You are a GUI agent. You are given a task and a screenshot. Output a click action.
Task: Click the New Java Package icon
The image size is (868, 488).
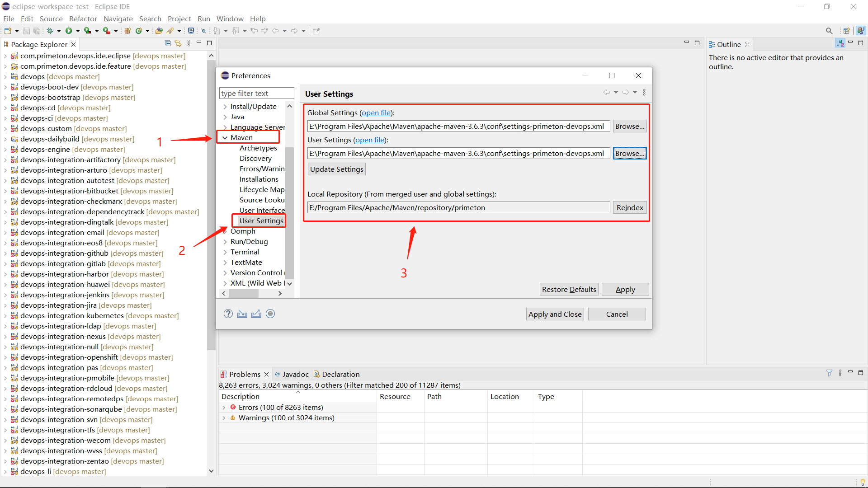[x=127, y=31]
